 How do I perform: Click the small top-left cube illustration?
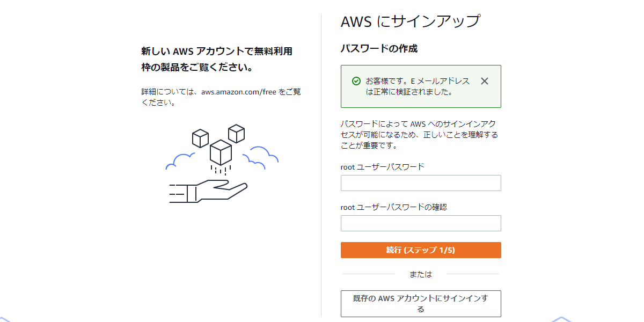point(200,138)
